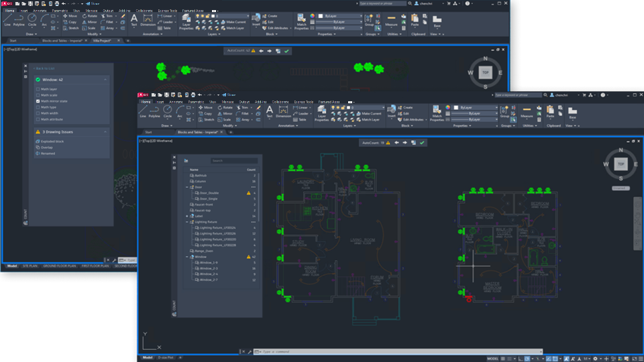
Task: Uncheck Match mirror state option
Action: click(38, 101)
